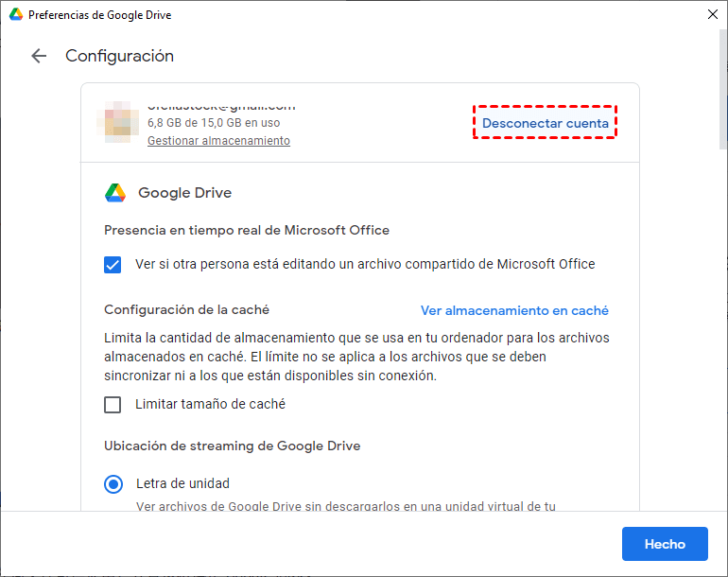
Task: Click the 6,8 GB de 15,0 GB en uso text
Action: click(214, 123)
